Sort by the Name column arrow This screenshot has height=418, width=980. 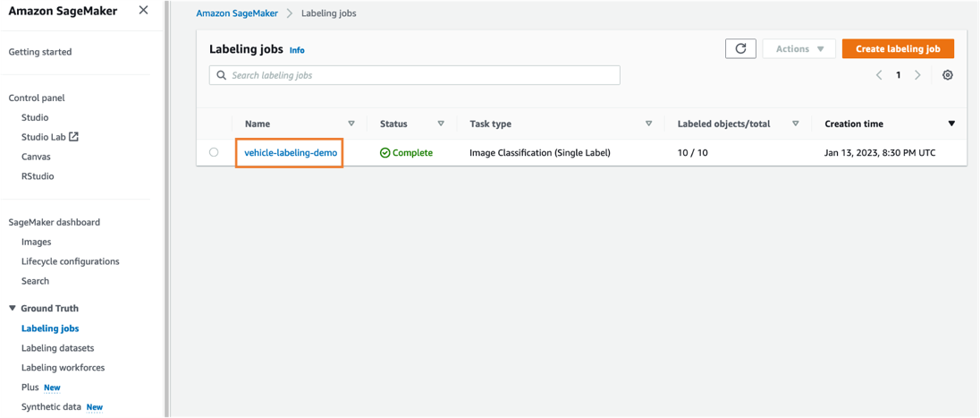(351, 124)
